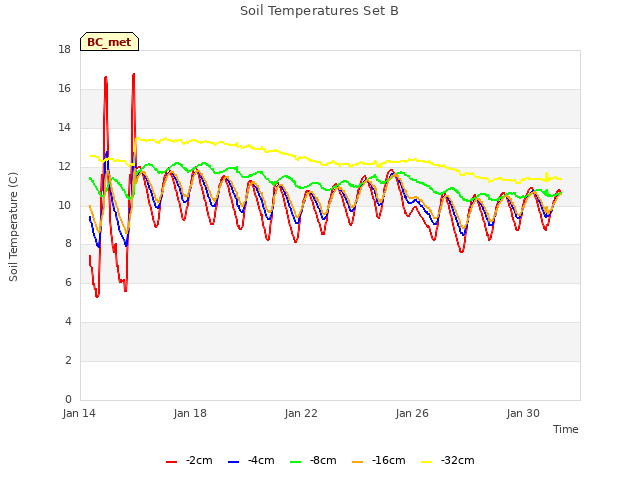Click the 6 y-axis tick label
Image resolution: width=640 pixels, height=480 pixels.
68,282
